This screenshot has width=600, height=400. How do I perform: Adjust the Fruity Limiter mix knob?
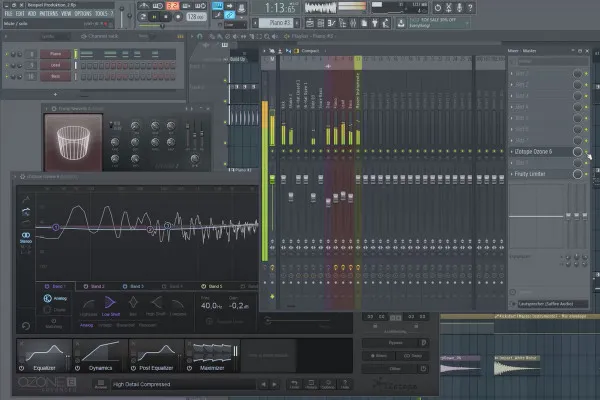tap(577, 174)
